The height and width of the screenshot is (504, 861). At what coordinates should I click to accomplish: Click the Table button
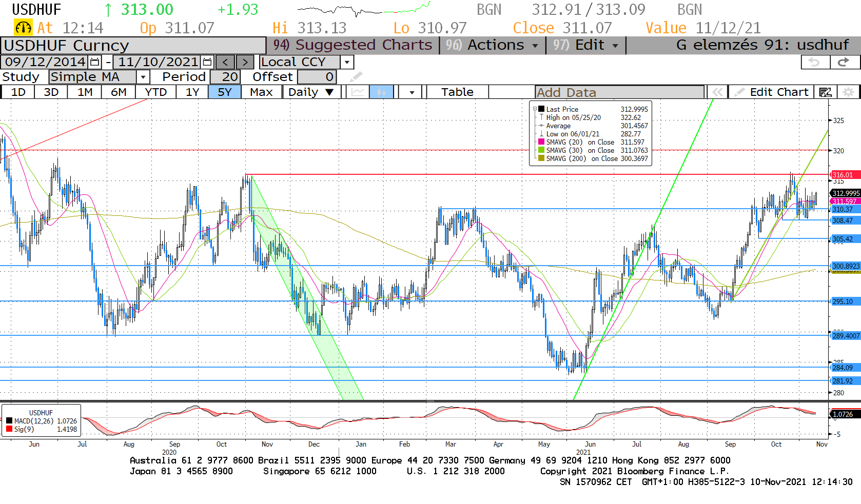(x=457, y=92)
